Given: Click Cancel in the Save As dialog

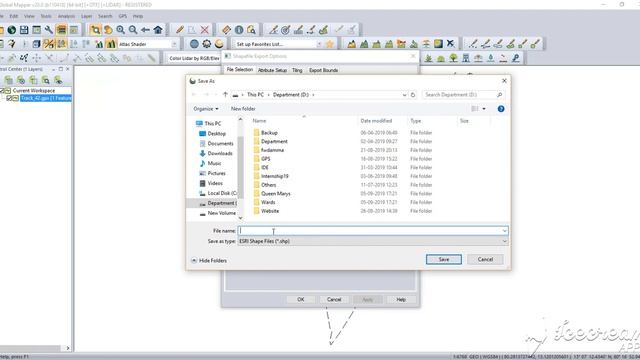Looking at the screenshot, I should (485, 260).
